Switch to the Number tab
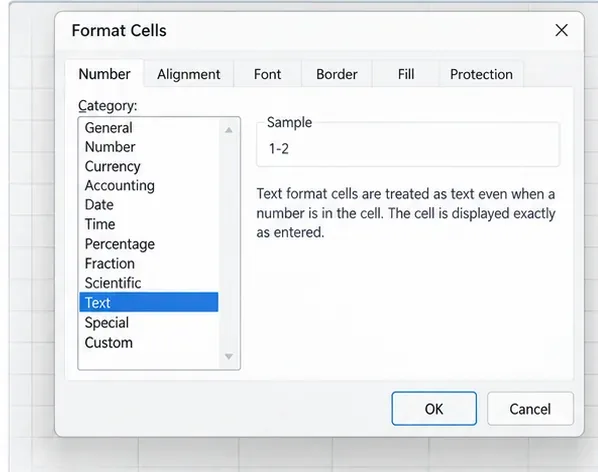598x472 pixels. coord(104,74)
